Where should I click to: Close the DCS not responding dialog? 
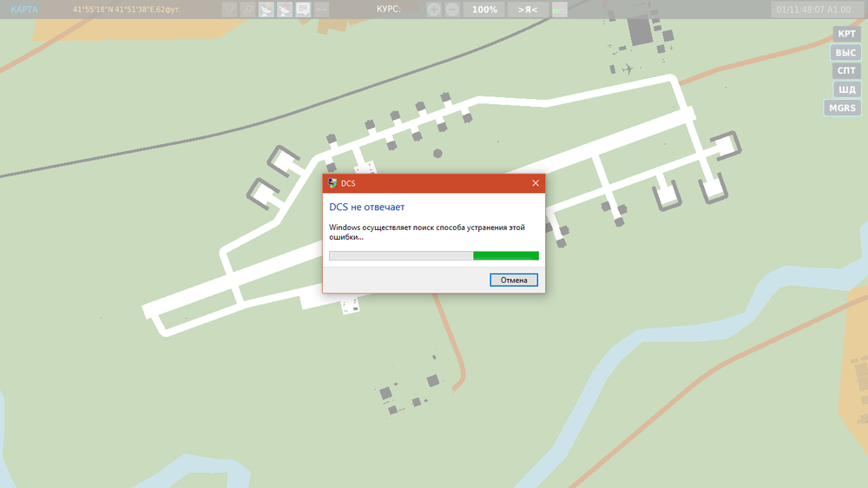536,183
